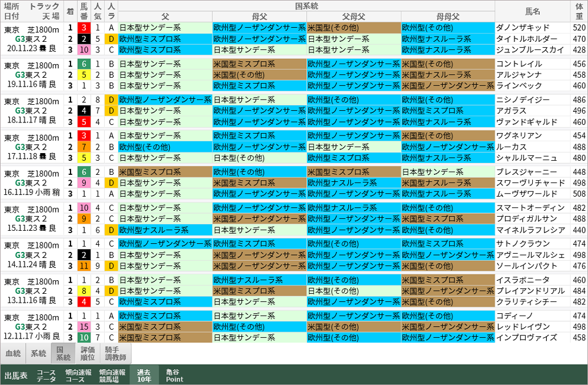Open 傾向速報競馬場 in the bottom bar
Screen dimensions: 588x385
pyautogui.click(x=112, y=375)
